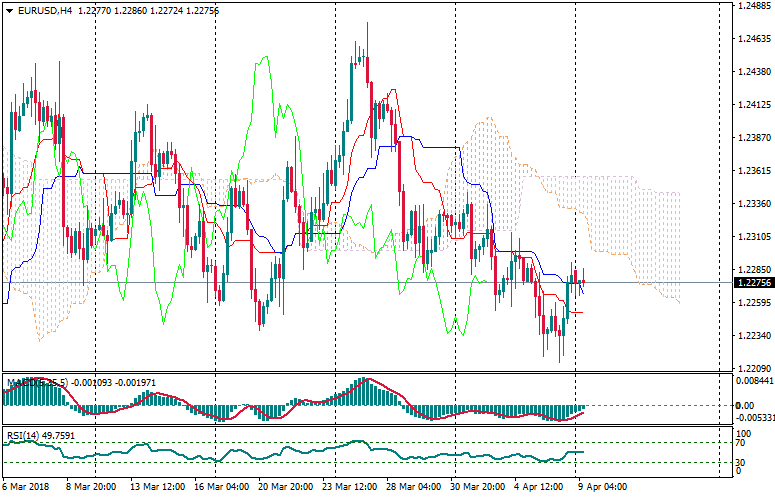Viewport: 775px width, 498px height.
Task: Click the small triangle beside the EURUSD,H4 title
Action: [x=8, y=11]
